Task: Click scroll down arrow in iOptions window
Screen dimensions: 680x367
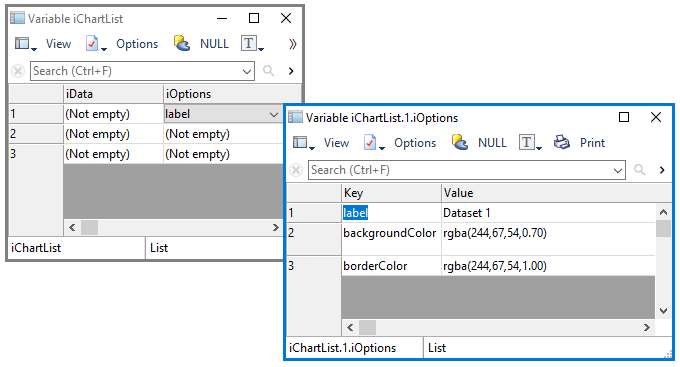Action: [x=663, y=311]
